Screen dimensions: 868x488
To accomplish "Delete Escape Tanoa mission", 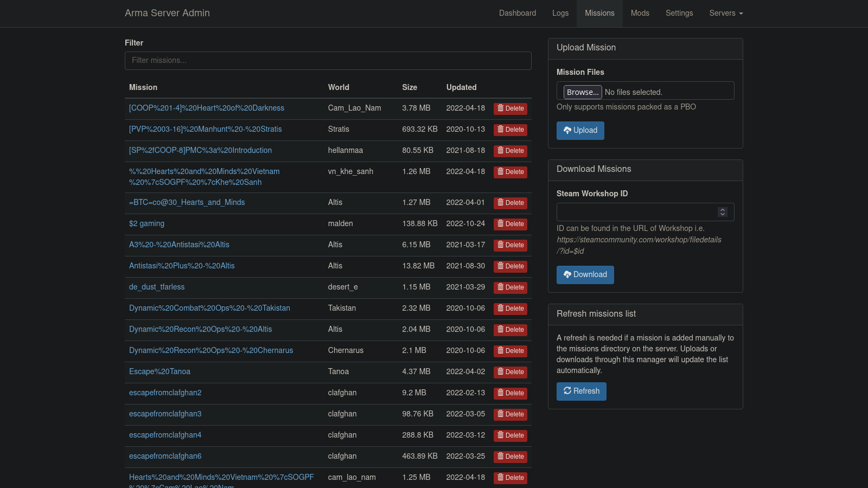I will [510, 372].
